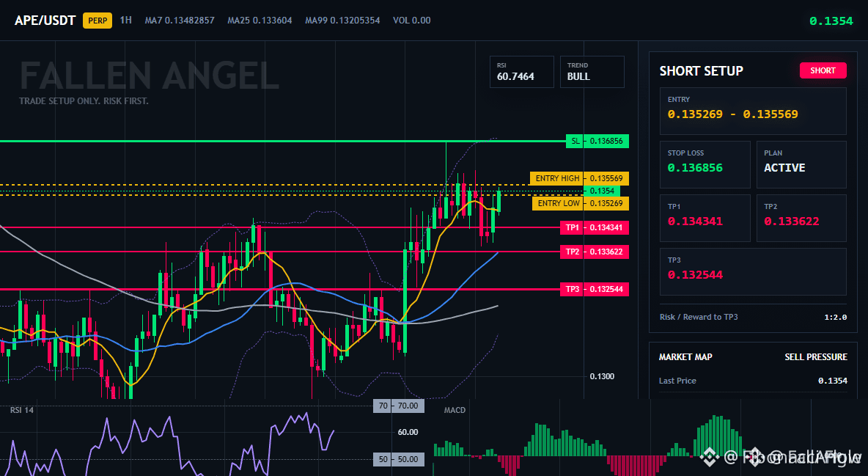Click the TP3 0.132544 chart tag
The height and width of the screenshot is (476, 868).
pos(595,289)
